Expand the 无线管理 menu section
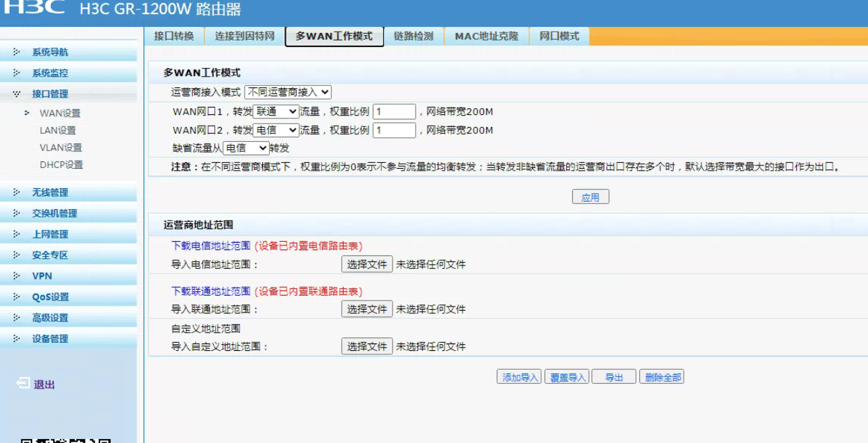 tap(69, 192)
